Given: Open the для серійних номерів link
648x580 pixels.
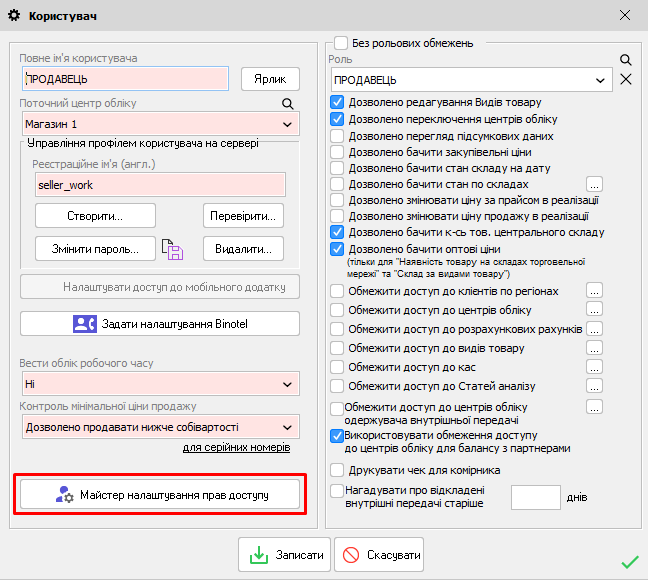Looking at the screenshot, I should 241,447.
